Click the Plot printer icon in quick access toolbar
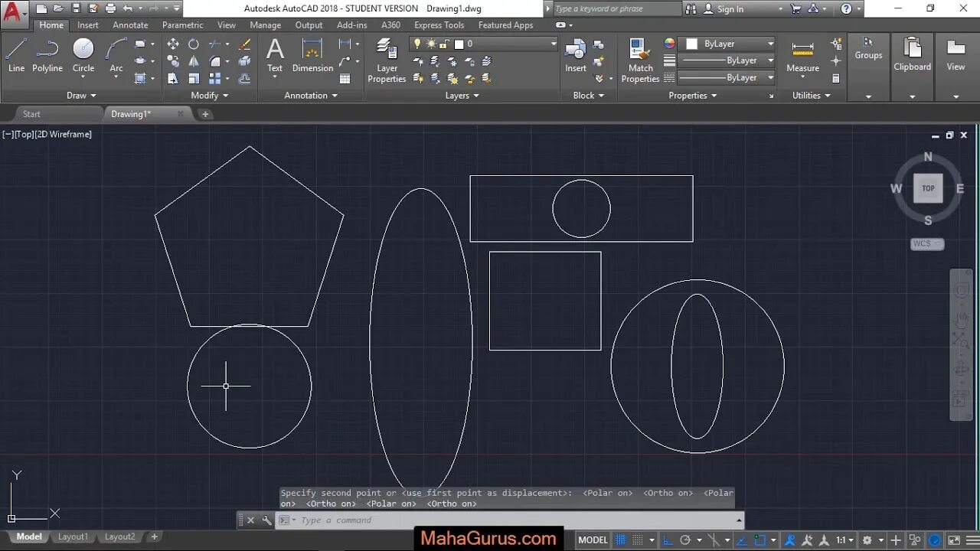Viewport: 980px width, 551px height. pyautogui.click(x=110, y=8)
